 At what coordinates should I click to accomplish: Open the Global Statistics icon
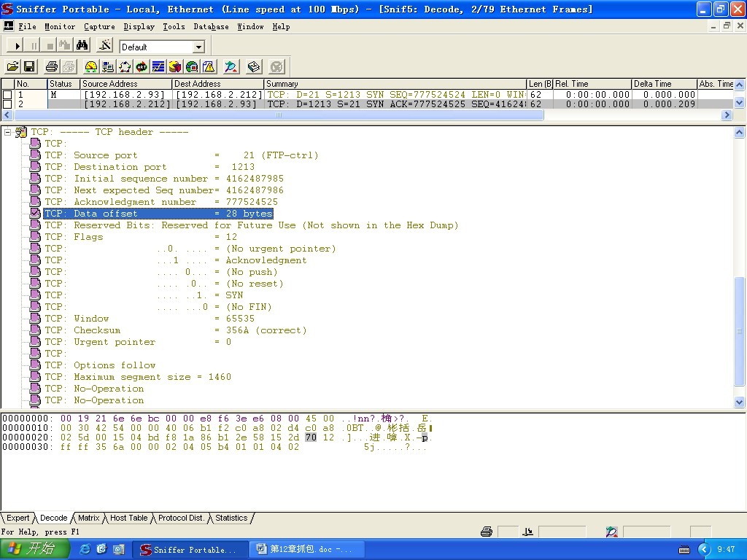click(x=192, y=66)
